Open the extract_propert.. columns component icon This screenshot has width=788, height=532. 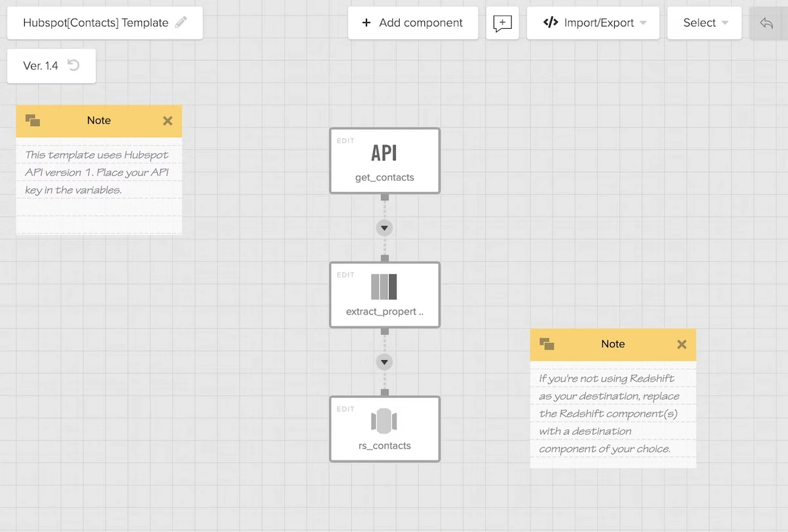384,287
